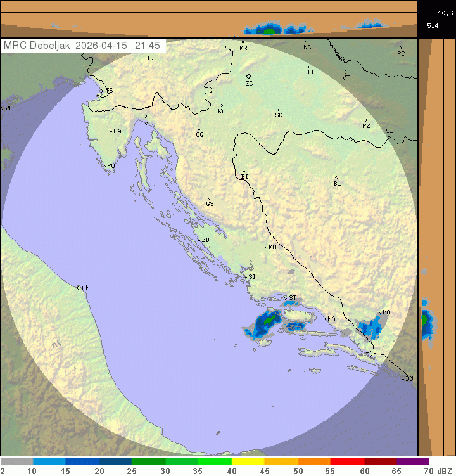Click the ZG Zagreb diamond marker
Viewport: 456px width, 476px height.
[x=248, y=76]
